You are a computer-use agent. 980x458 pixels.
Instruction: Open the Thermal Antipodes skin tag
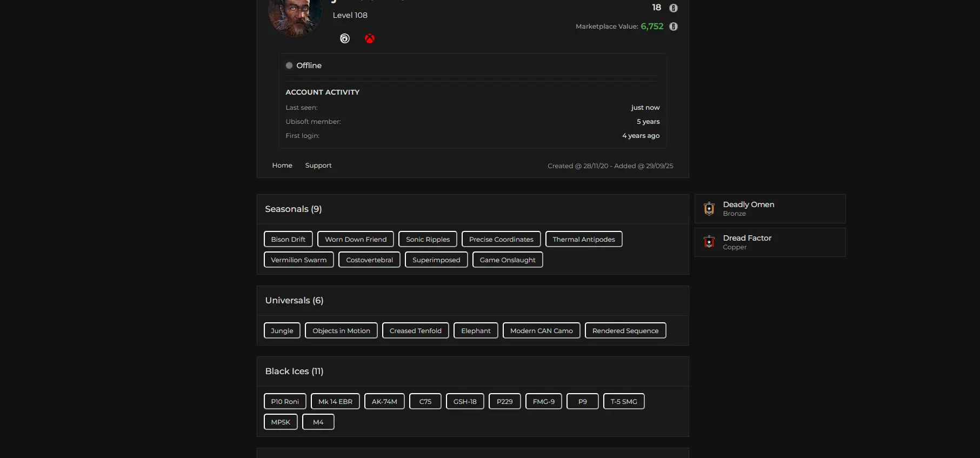click(584, 239)
